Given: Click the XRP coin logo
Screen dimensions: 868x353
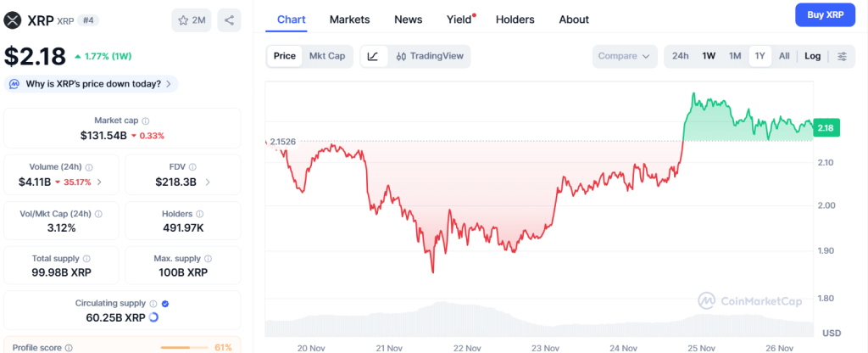Looking at the screenshot, I should click(13, 20).
